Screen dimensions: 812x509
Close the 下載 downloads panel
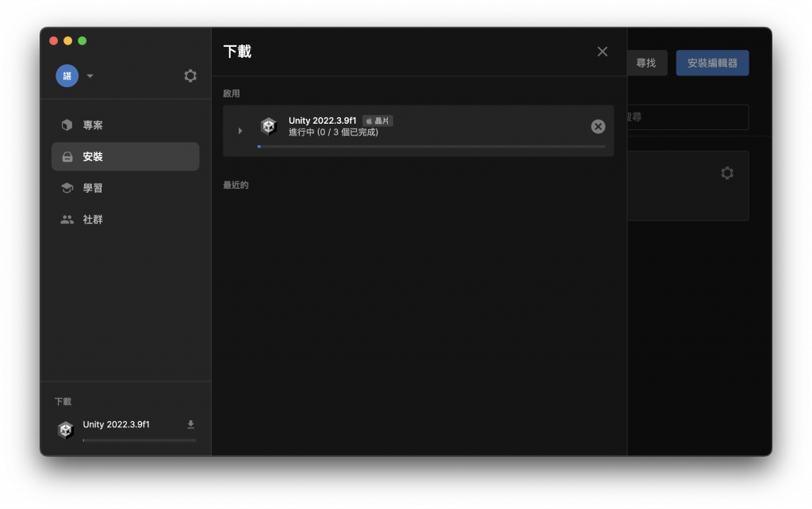(603, 52)
